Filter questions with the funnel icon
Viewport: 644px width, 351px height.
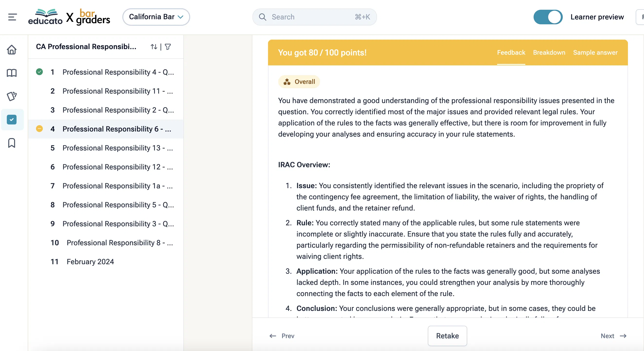pos(168,47)
